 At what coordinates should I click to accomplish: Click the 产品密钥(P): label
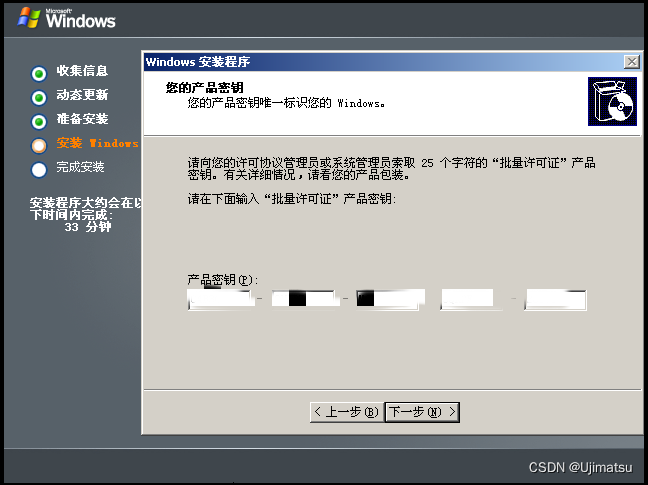coord(222,280)
